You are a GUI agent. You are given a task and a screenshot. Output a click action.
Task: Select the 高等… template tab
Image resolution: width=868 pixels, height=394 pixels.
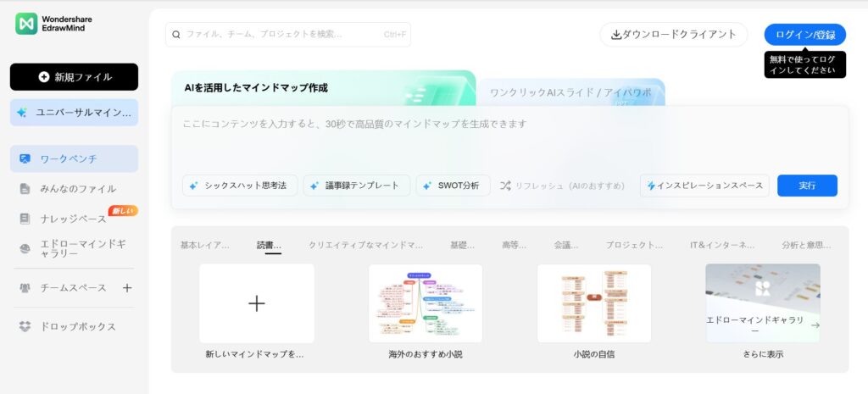click(515, 245)
